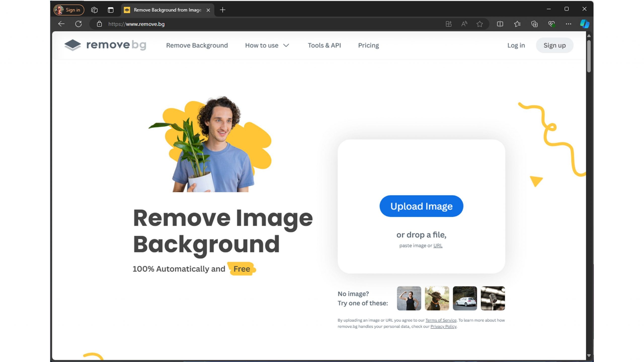
Task: Select the woman athlete sample thumbnail
Action: coord(409,298)
